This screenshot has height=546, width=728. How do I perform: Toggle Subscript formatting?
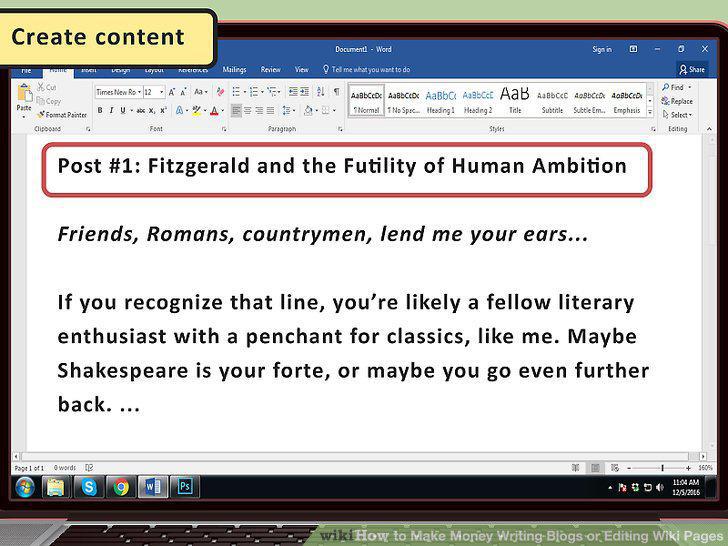[x=152, y=110]
